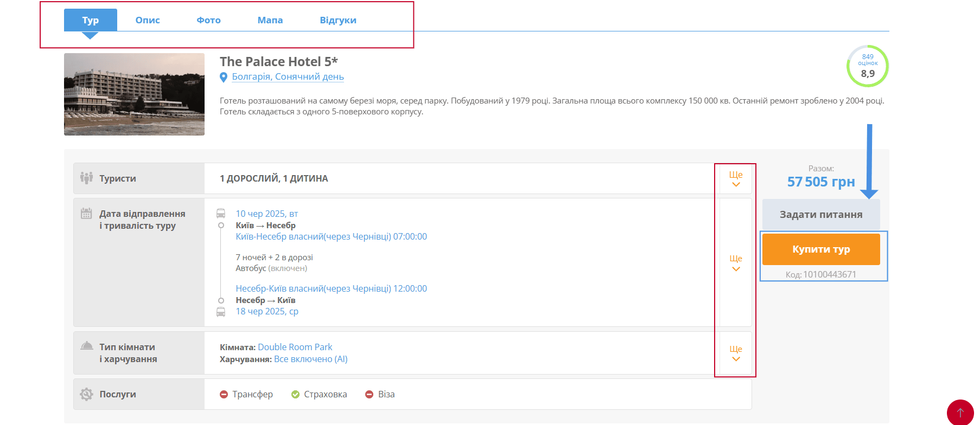
Task: Click the tourists people icon
Action: click(86, 178)
